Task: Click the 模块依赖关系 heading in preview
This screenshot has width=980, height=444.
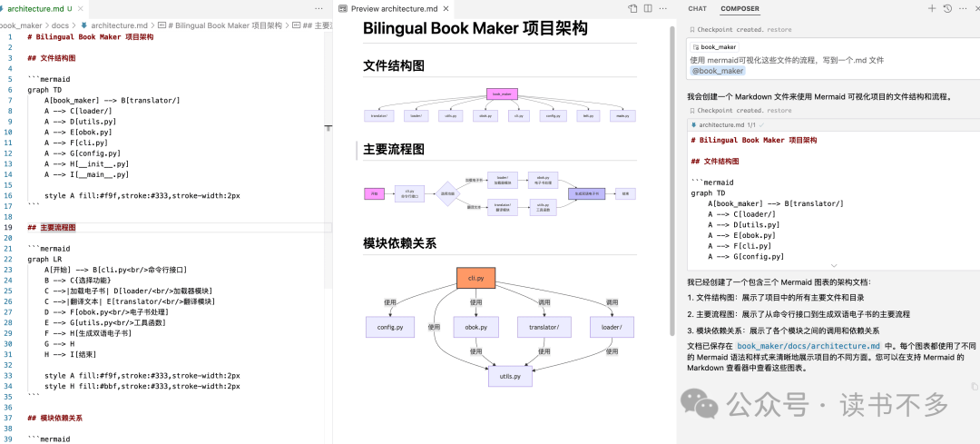Action: click(399, 243)
